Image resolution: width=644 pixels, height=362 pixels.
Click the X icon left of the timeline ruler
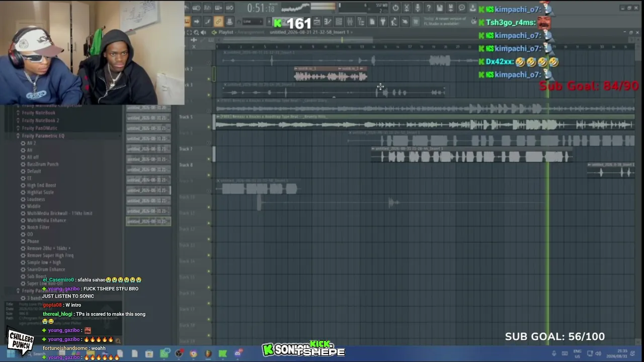tap(194, 47)
